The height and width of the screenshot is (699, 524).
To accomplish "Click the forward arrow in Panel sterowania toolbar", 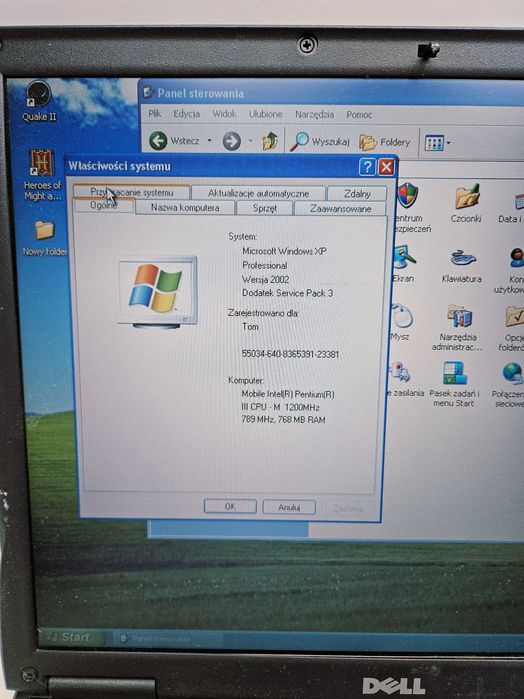I will [231, 141].
